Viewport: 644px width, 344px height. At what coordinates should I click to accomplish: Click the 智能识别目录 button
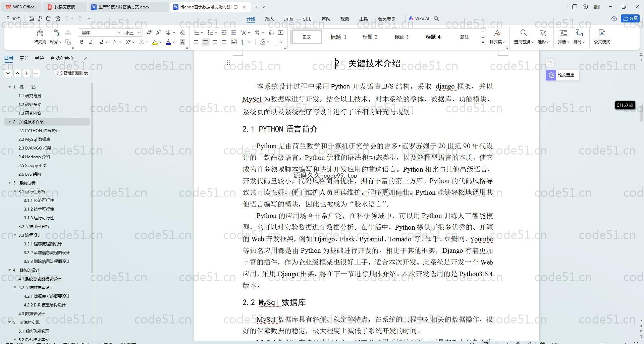coord(72,73)
